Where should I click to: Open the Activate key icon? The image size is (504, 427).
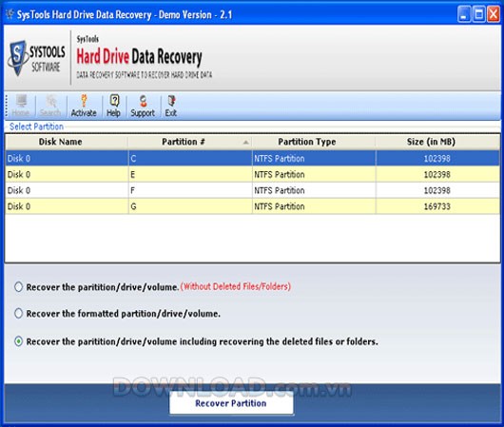coord(84,106)
